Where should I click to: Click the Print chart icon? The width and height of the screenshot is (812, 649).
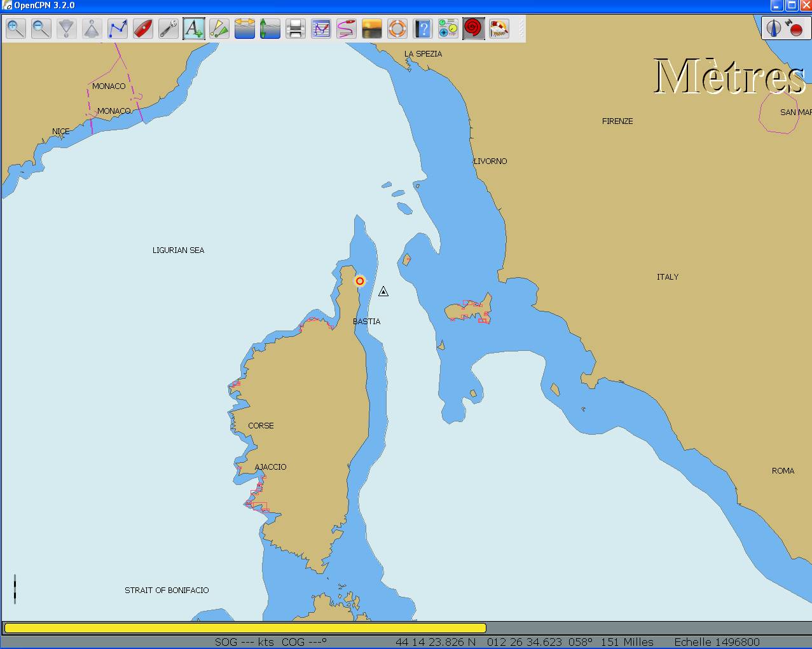[x=296, y=29]
